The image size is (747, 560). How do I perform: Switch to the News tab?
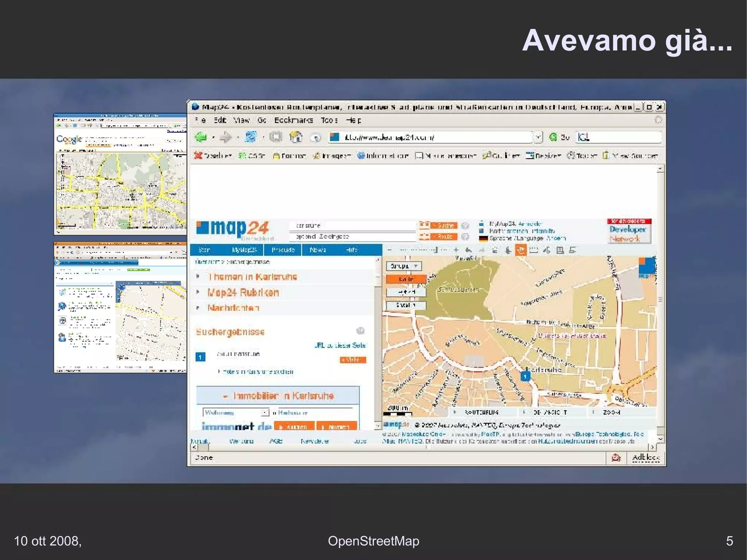(317, 250)
